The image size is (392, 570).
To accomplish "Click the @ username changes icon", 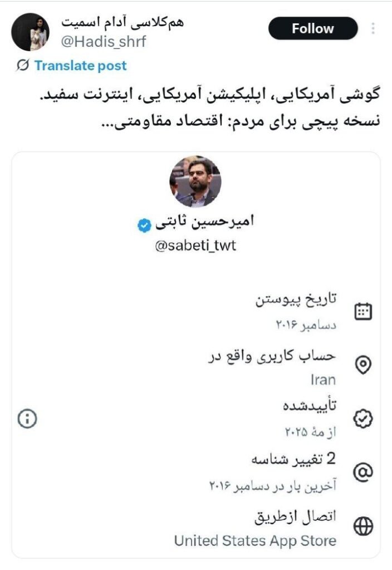I will click(364, 472).
